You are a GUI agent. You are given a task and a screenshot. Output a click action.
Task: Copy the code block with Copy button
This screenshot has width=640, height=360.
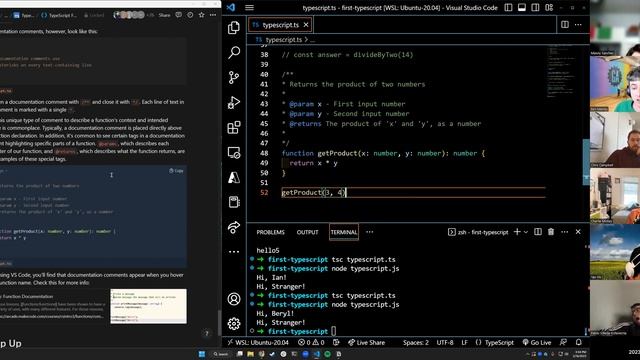tap(176, 171)
